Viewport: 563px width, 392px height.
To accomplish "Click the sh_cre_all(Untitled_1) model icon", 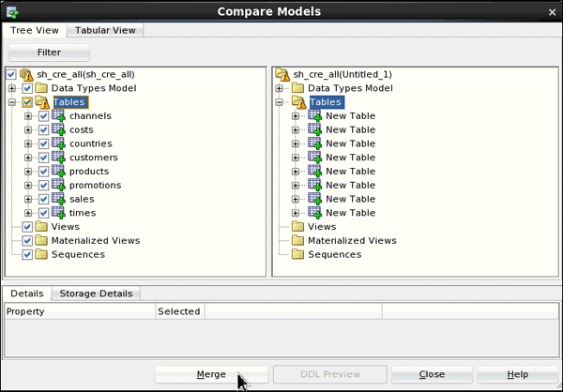I will (281, 74).
